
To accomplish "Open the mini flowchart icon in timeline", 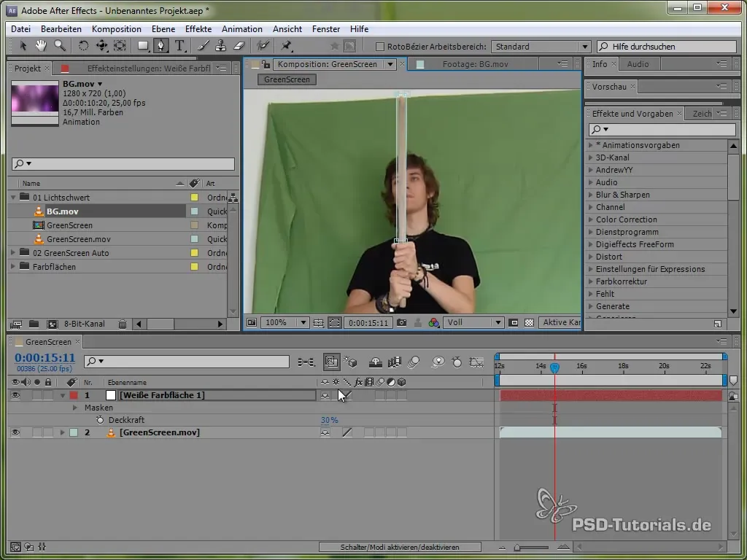I will (x=306, y=362).
